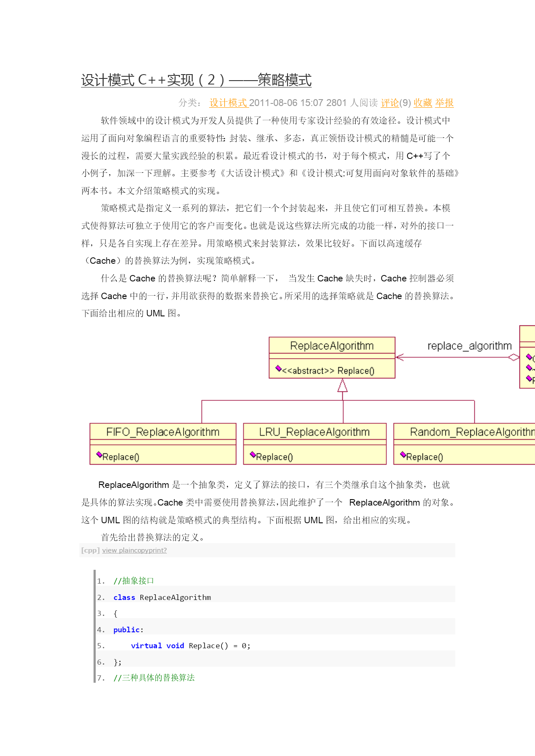Open the 评论 comments link
Viewport: 535px width, 756px height.
tap(390, 103)
